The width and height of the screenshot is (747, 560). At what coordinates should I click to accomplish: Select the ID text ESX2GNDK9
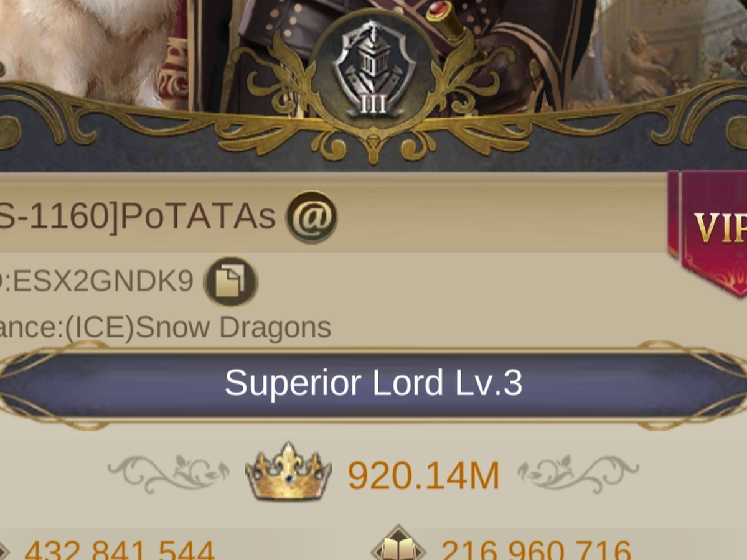[103, 282]
